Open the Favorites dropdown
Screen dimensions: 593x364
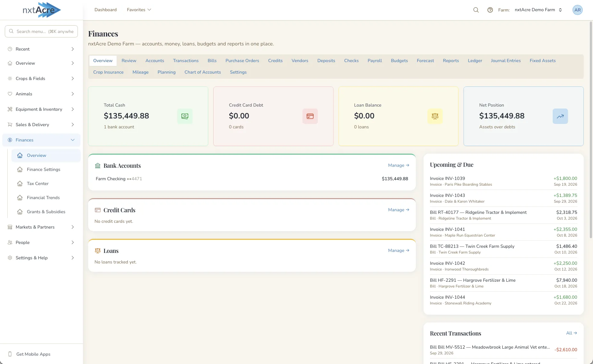[139, 10]
